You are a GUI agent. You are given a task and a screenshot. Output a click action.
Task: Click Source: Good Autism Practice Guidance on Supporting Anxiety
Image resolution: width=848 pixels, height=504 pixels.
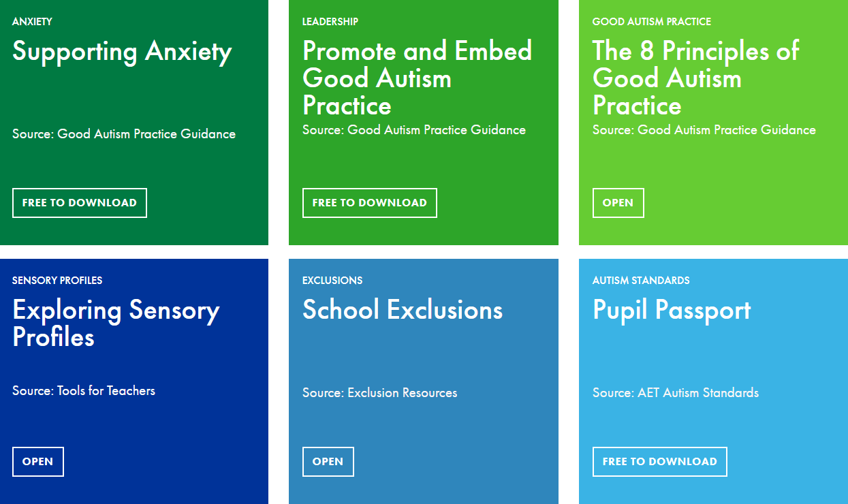123,133
